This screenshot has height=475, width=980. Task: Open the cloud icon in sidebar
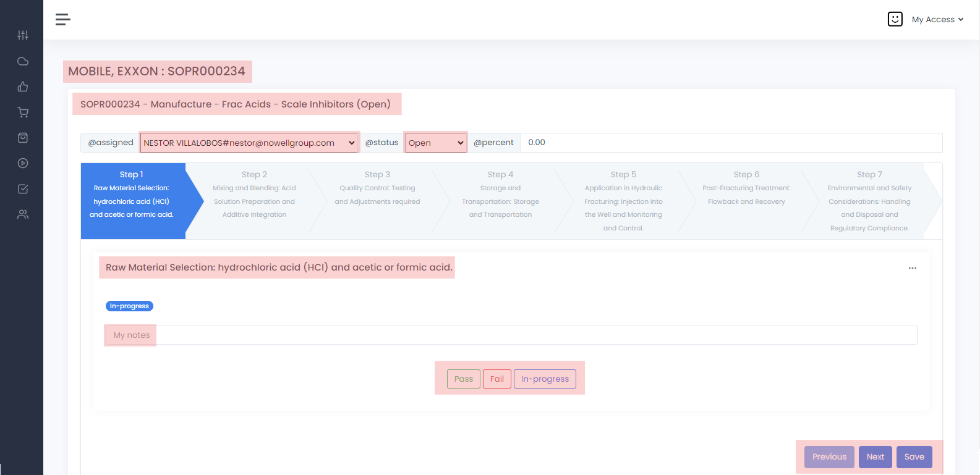pos(23,61)
